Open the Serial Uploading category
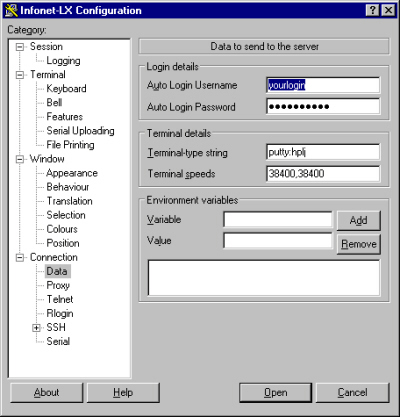This screenshot has width=400, height=417. coord(80,131)
